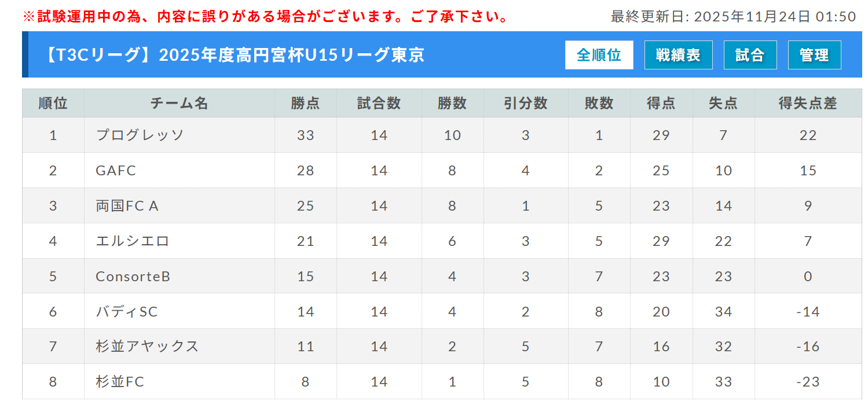Image resolution: width=868 pixels, height=412 pixels.
Task: Sort by the 勝点 column header
Action: tap(305, 104)
